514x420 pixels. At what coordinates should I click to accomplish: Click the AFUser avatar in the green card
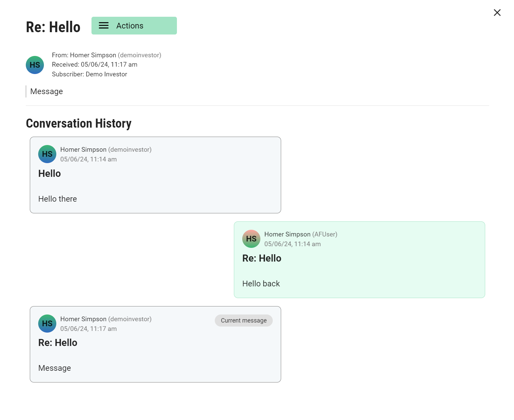point(251,239)
